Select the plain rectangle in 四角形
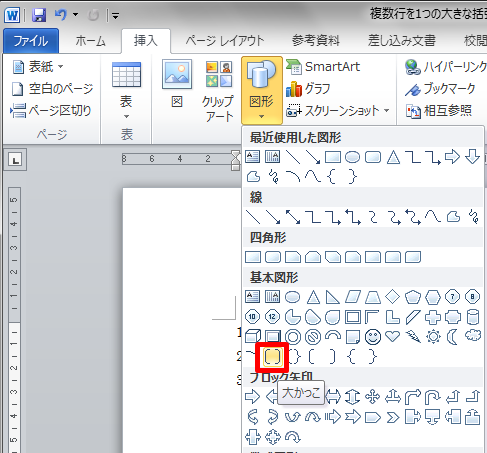 (x=253, y=257)
